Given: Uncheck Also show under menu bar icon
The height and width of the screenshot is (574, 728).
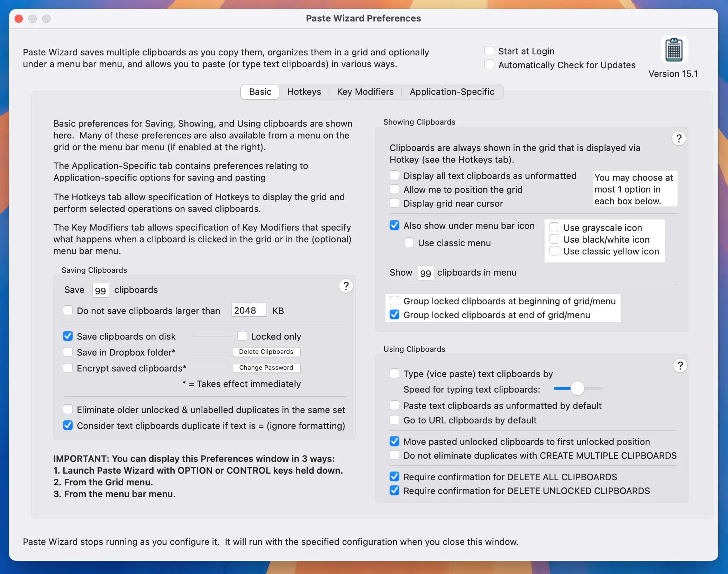Looking at the screenshot, I should [394, 225].
